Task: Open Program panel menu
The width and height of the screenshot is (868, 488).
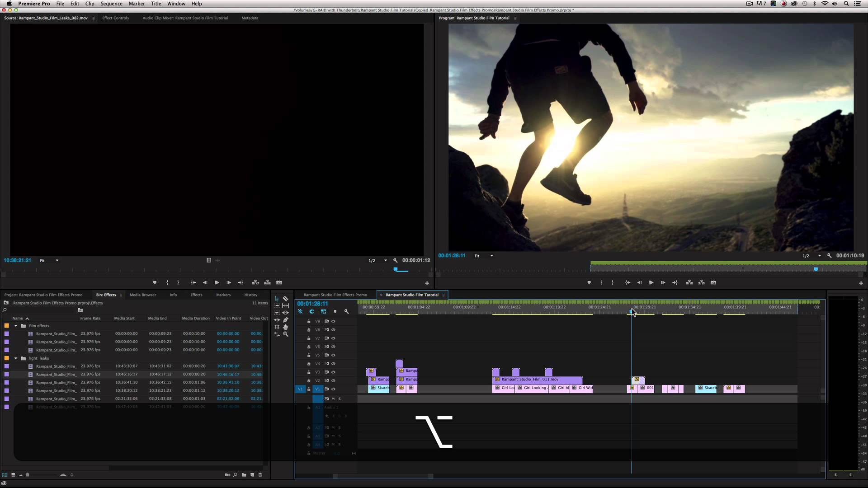Action: pos(515,18)
